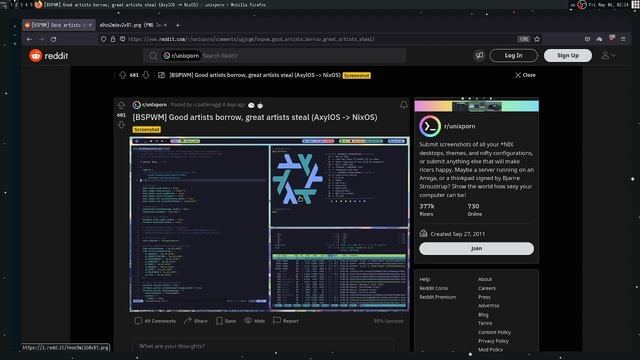Screen dimensions: 640x360
Task: Click the Screenshot flair in sticky header
Action: click(356, 76)
